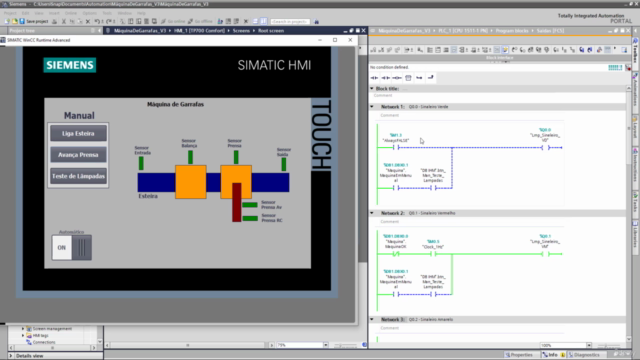The height and width of the screenshot is (360, 640).
Task: Click Go online in the toolbar
Action: pos(173,21)
